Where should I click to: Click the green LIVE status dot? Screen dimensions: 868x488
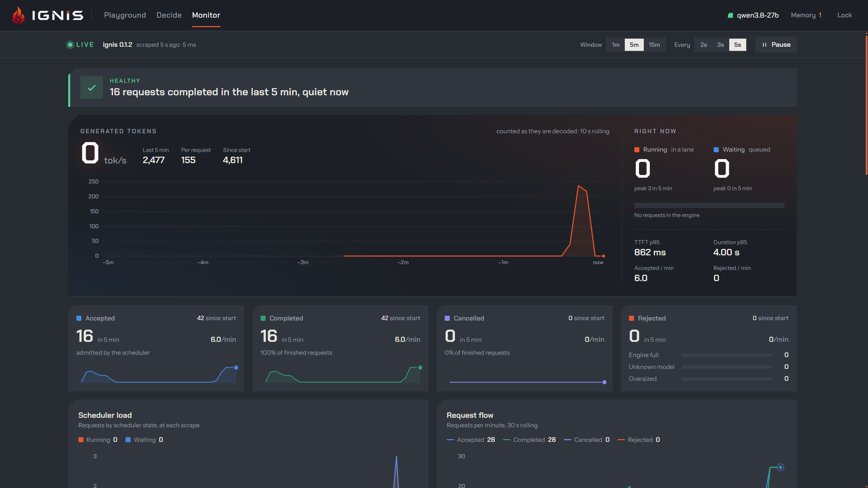[x=70, y=45]
